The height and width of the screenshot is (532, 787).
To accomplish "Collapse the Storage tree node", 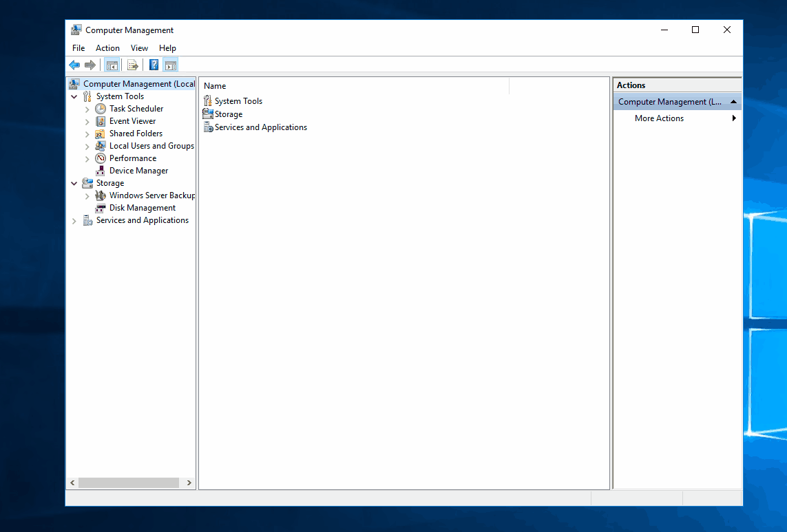I will (74, 183).
